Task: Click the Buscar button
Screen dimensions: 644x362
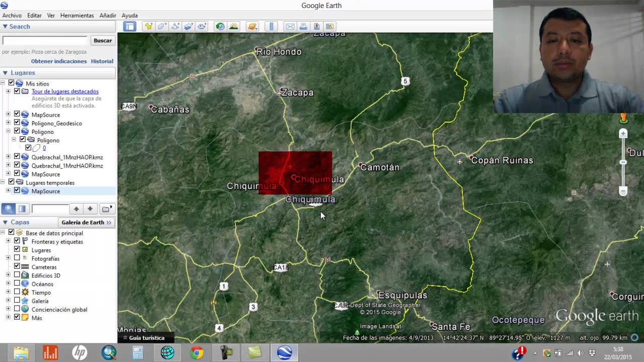Action: pyautogui.click(x=103, y=41)
